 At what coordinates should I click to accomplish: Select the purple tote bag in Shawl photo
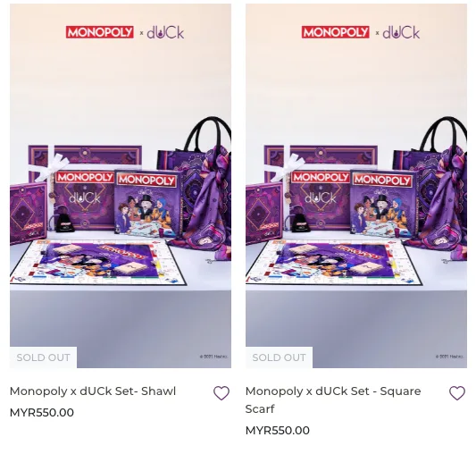(x=195, y=182)
